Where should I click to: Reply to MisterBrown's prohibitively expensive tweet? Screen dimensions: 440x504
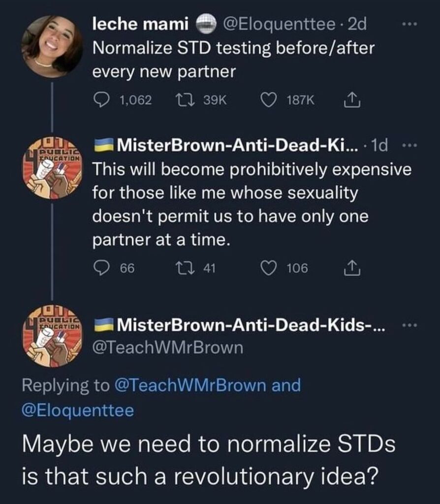point(101,268)
